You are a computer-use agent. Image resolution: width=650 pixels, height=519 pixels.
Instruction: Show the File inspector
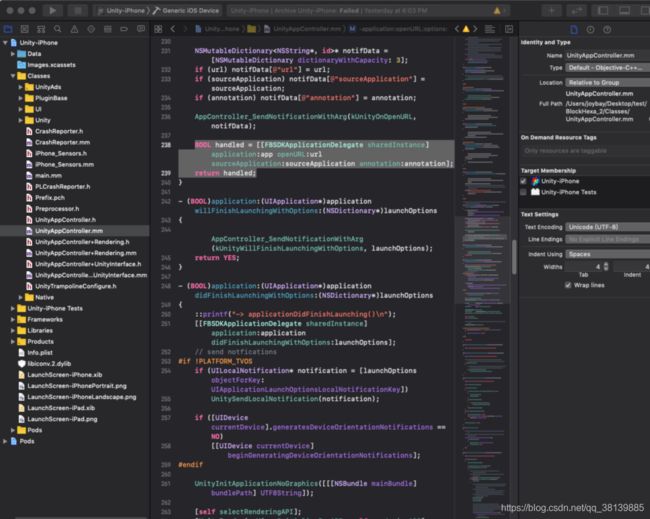point(574,29)
